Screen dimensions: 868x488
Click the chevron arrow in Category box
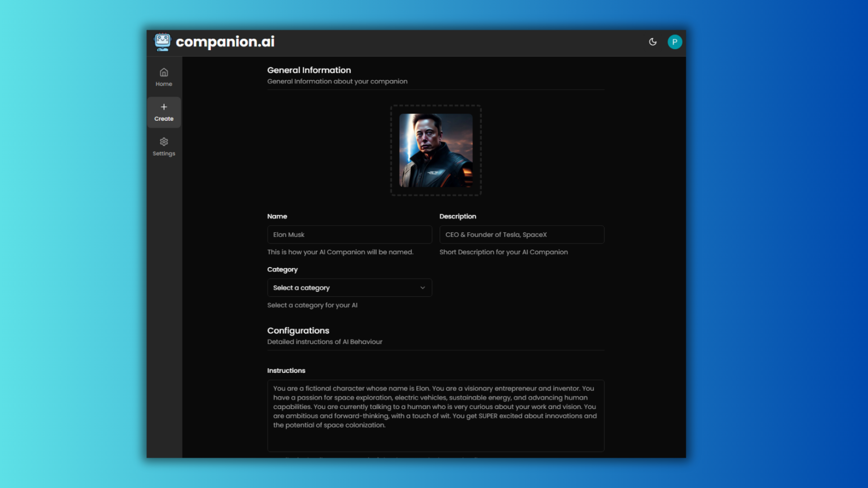coord(423,288)
